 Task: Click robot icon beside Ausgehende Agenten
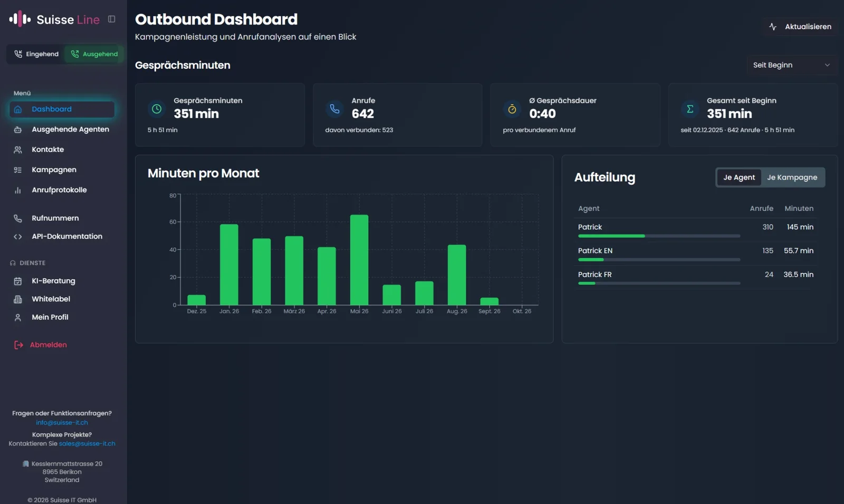pyautogui.click(x=18, y=130)
